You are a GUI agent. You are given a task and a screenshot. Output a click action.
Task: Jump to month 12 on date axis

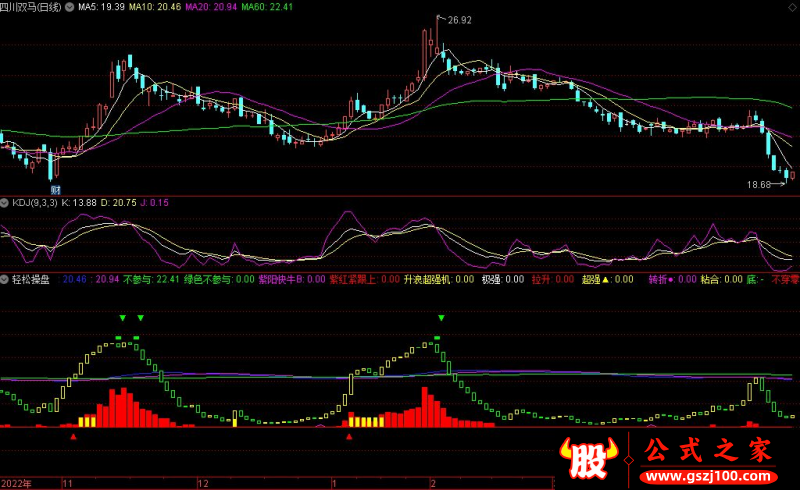pyautogui.click(x=203, y=483)
